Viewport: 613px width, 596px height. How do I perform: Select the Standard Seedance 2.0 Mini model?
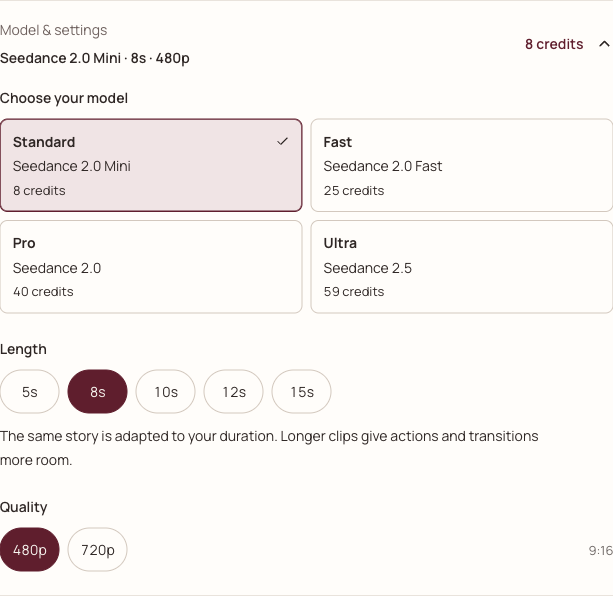[151, 165]
